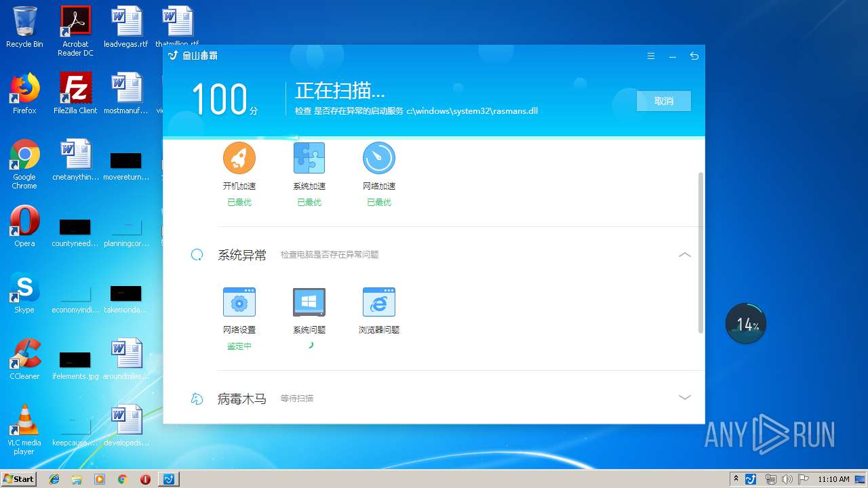The image size is (868, 488).
Task: Show hidden system tray icons
Action: pos(736,479)
